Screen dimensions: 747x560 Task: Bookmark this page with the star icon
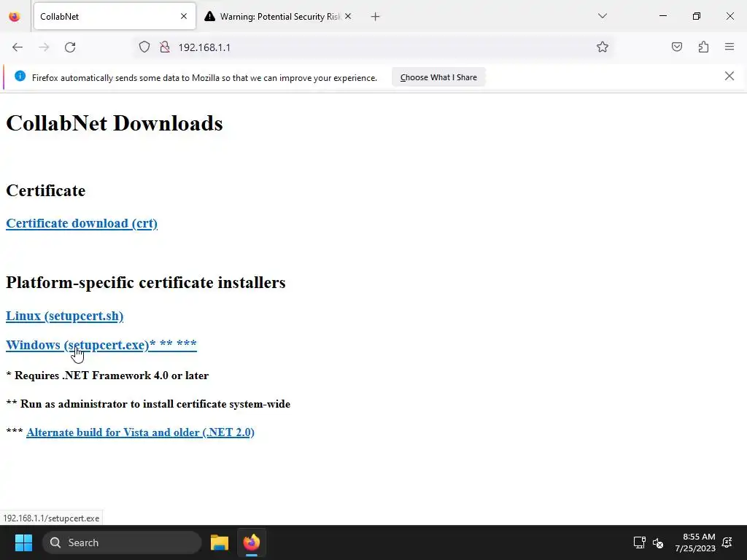click(x=602, y=47)
